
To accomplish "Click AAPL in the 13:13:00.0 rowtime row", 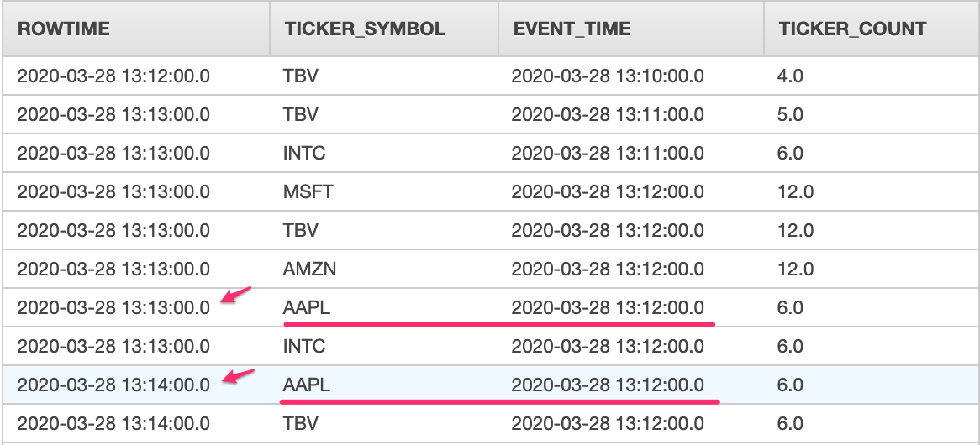I will (x=307, y=307).
